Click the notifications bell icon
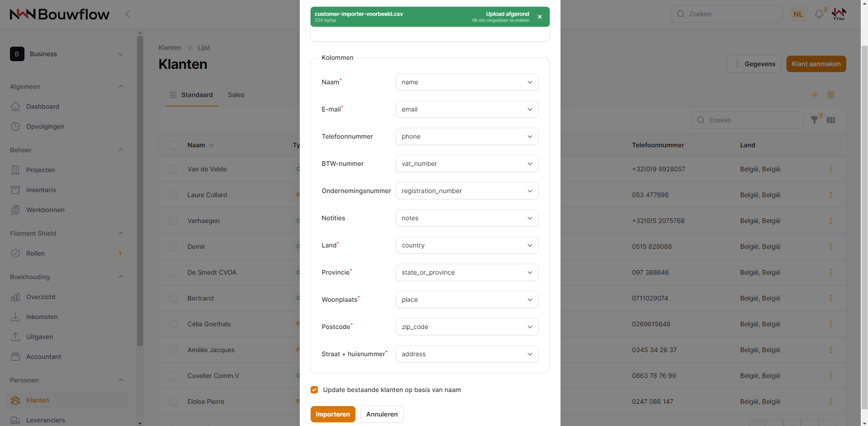 (819, 14)
